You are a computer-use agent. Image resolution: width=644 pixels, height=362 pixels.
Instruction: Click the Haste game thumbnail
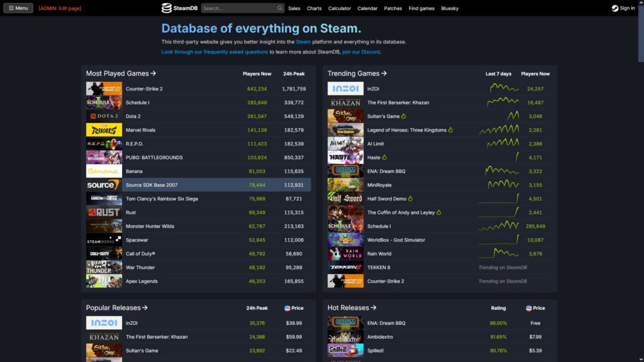click(x=345, y=158)
